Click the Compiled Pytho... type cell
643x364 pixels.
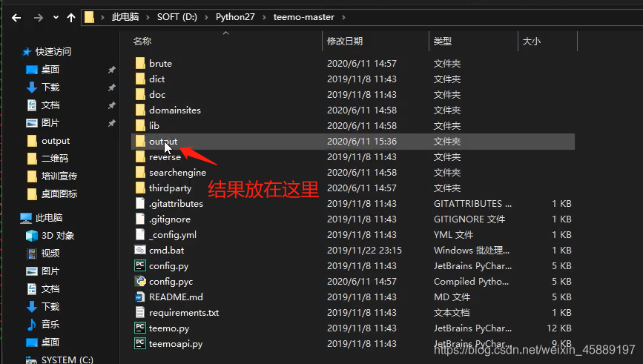[x=471, y=282]
